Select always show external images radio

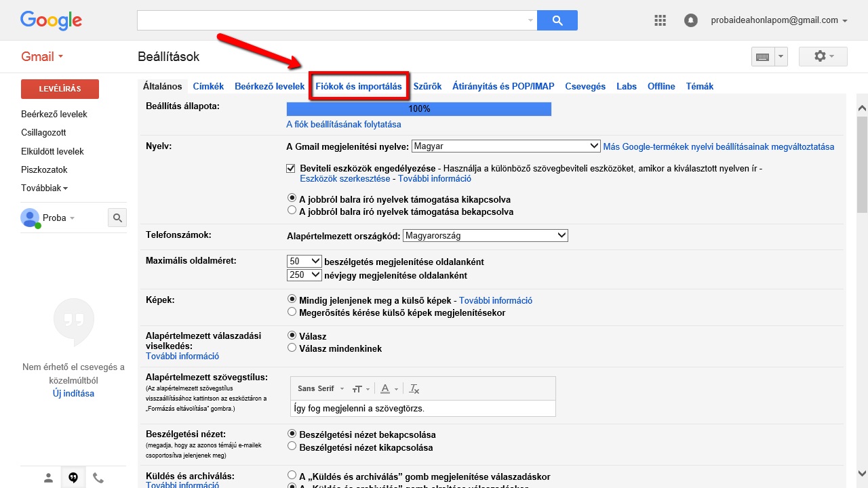pyautogui.click(x=292, y=300)
